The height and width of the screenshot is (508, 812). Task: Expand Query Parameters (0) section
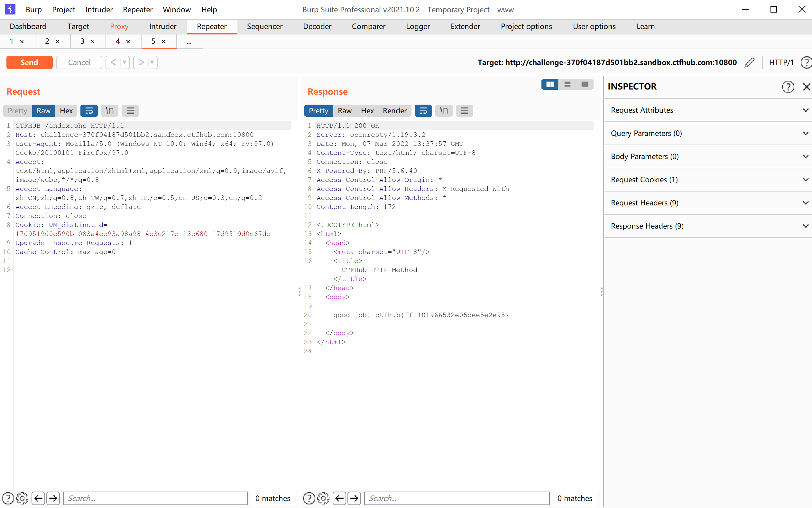click(x=708, y=133)
